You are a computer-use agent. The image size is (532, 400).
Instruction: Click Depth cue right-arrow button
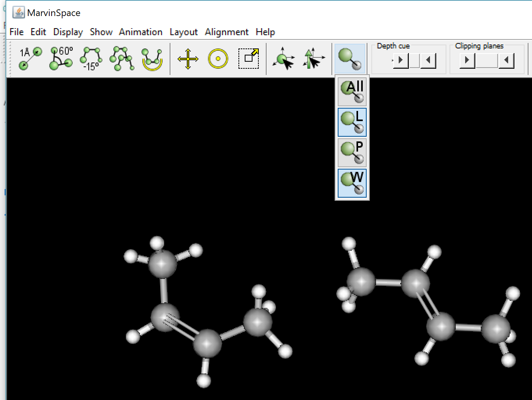pos(401,61)
